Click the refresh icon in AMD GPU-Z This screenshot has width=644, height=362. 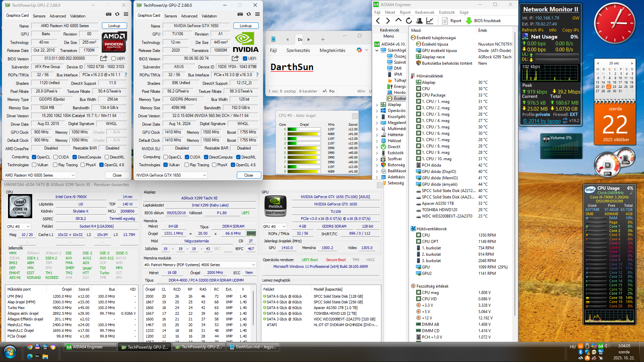coord(117,14)
